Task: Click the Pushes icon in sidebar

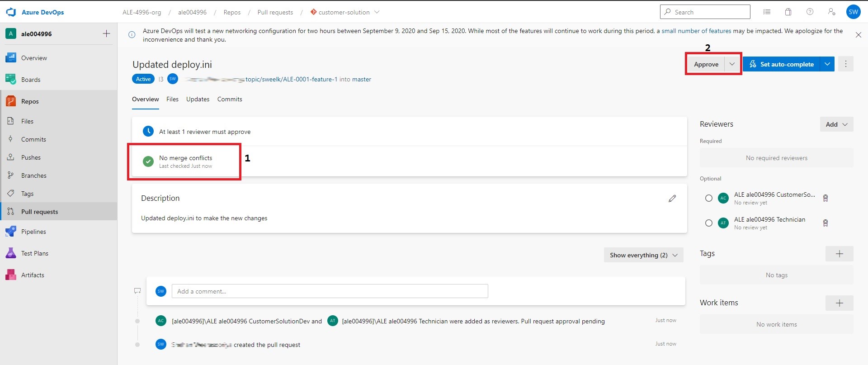Action: pos(10,157)
